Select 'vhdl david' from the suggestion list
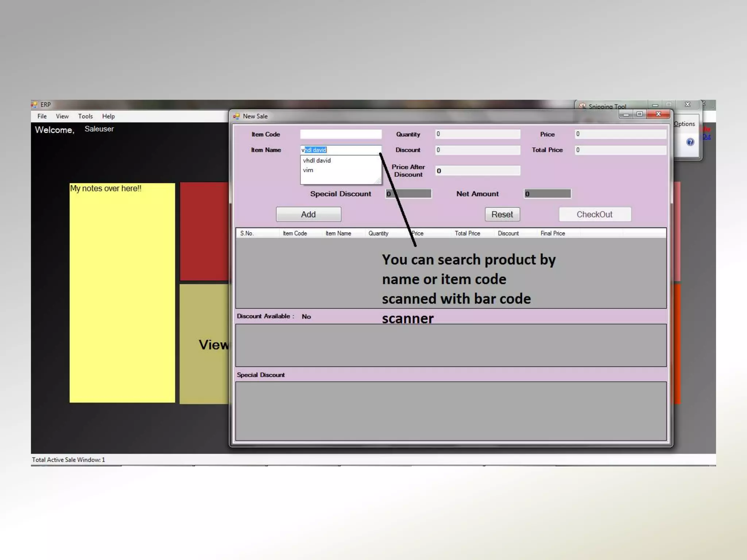 tap(317, 160)
